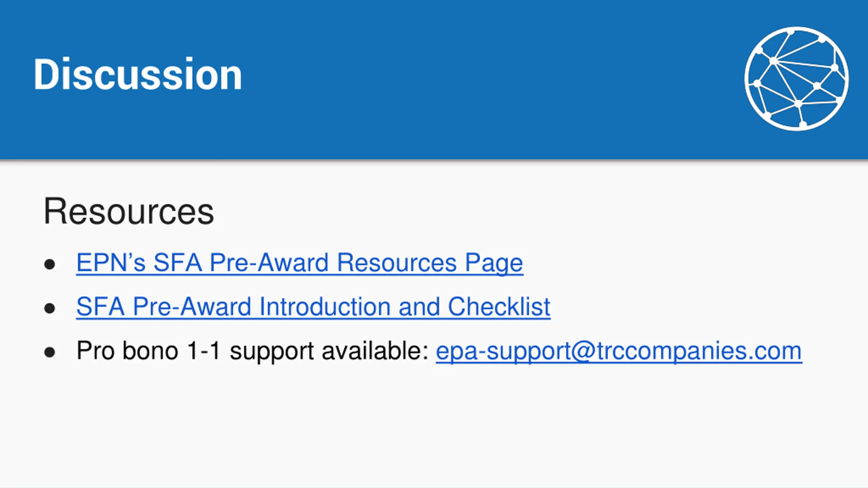The image size is (868, 488).
Task: Open SFA Pre-Award Introduction and Checklist link
Action: (x=313, y=307)
